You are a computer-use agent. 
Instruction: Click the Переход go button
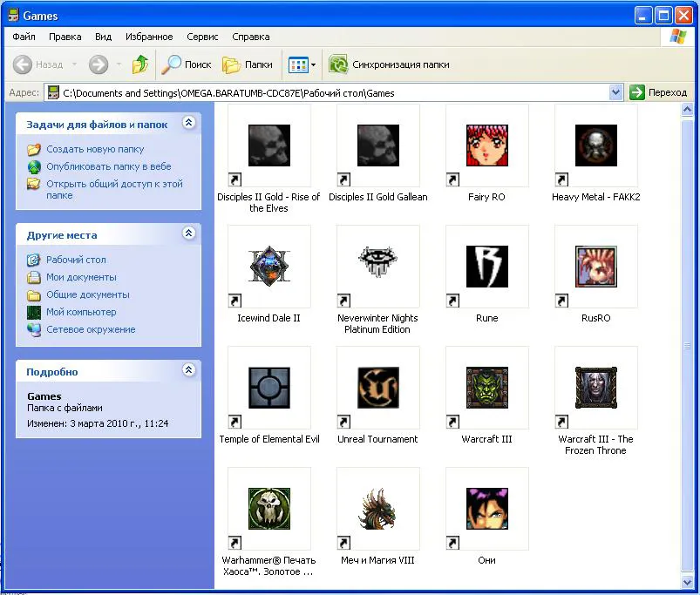pyautogui.click(x=658, y=92)
